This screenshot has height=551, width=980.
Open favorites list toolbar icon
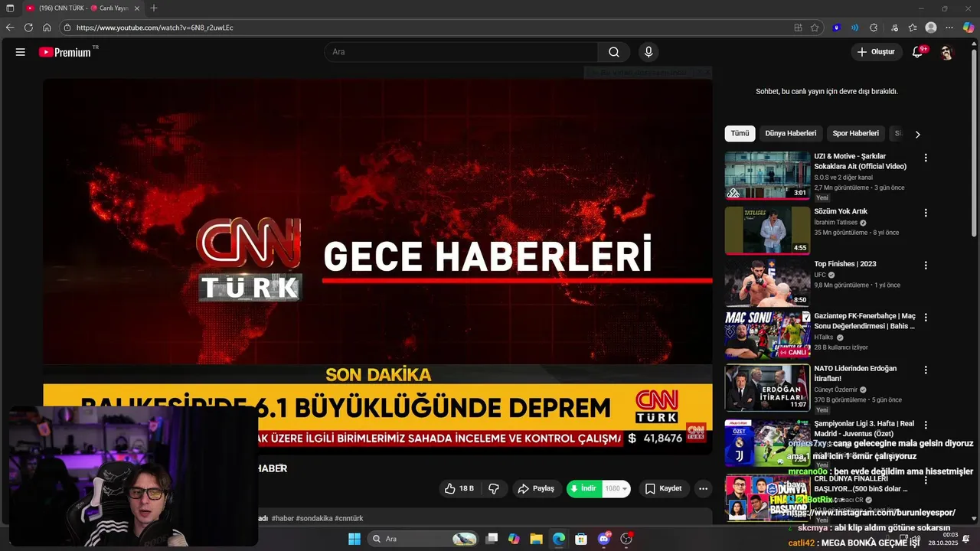[913, 28]
